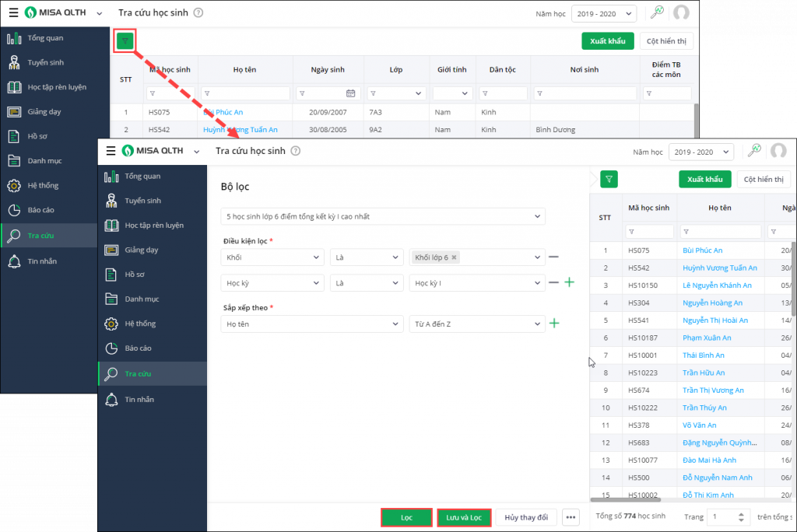Screen dimensions: 797x532
Task: Click page number stepper arrows
Action: point(741,516)
